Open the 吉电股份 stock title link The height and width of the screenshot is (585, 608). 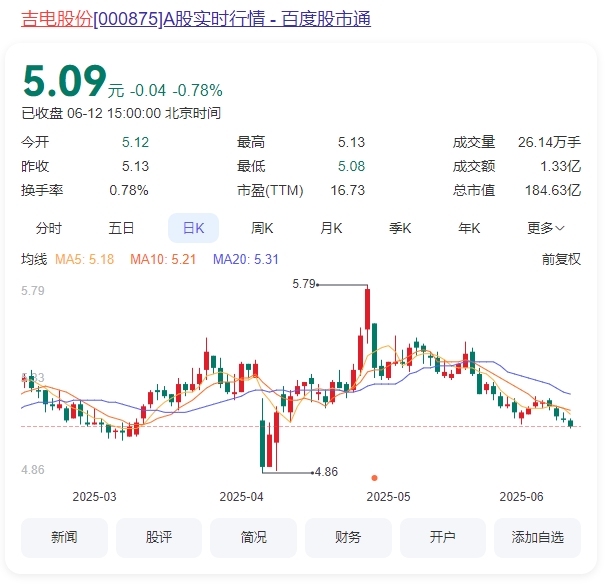click(195, 19)
